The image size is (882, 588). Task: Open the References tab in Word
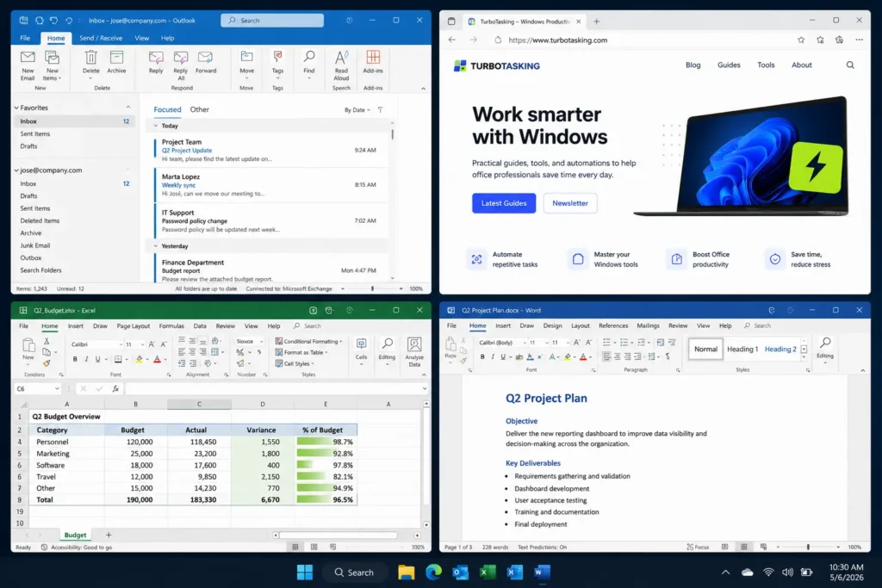click(x=613, y=325)
